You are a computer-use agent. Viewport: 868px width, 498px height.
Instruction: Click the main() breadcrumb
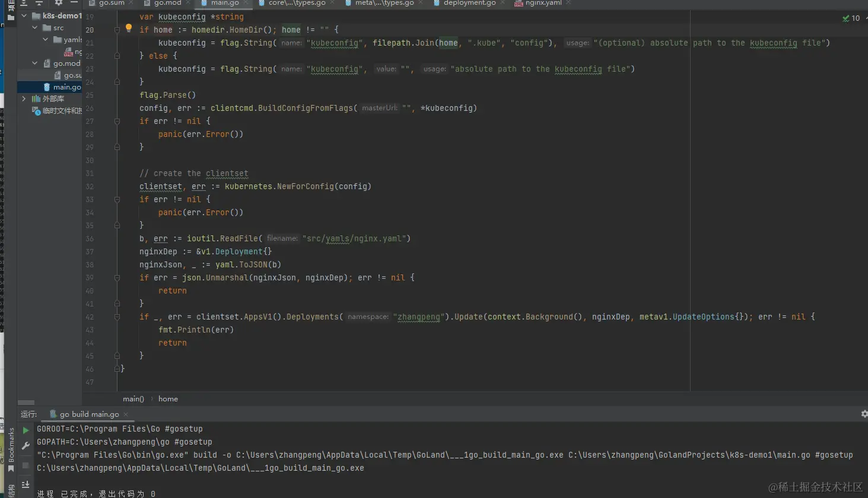(133, 399)
